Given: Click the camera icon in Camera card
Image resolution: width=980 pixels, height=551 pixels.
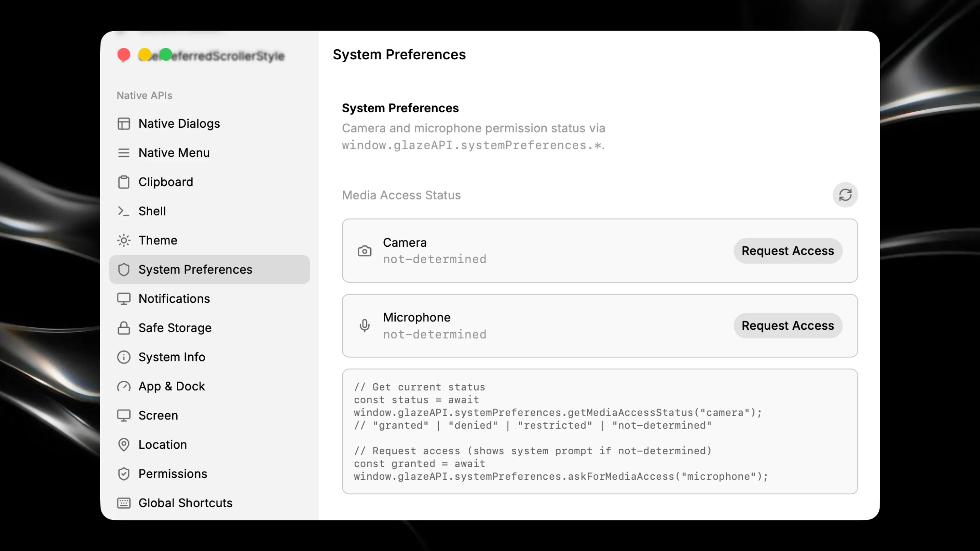Looking at the screenshot, I should [x=364, y=251].
